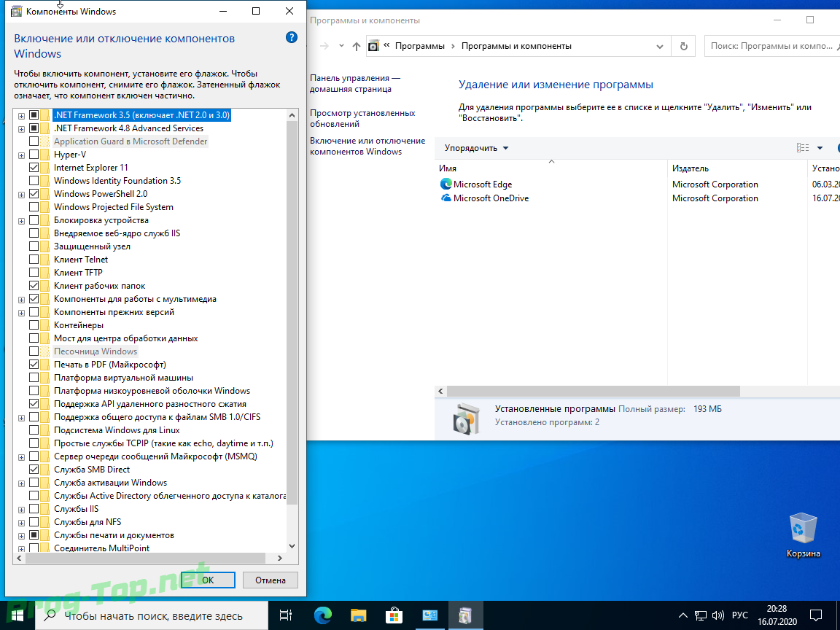Open the view options dropdown arrow

tap(820, 148)
